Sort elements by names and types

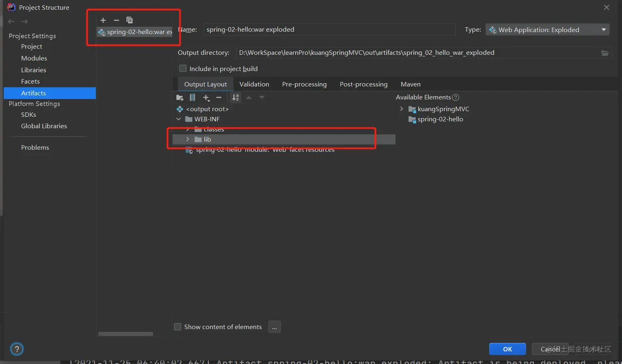(x=235, y=98)
